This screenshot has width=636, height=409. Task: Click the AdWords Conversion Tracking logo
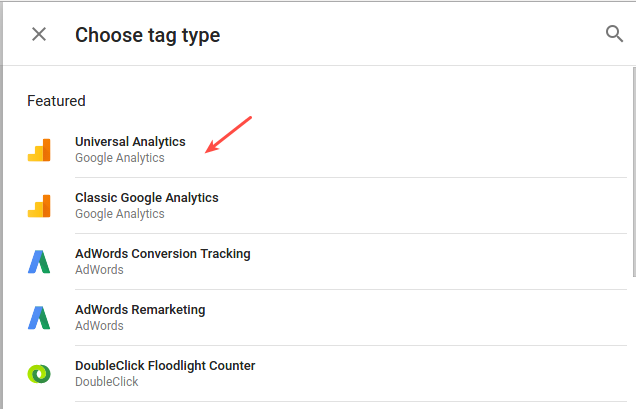(x=39, y=262)
